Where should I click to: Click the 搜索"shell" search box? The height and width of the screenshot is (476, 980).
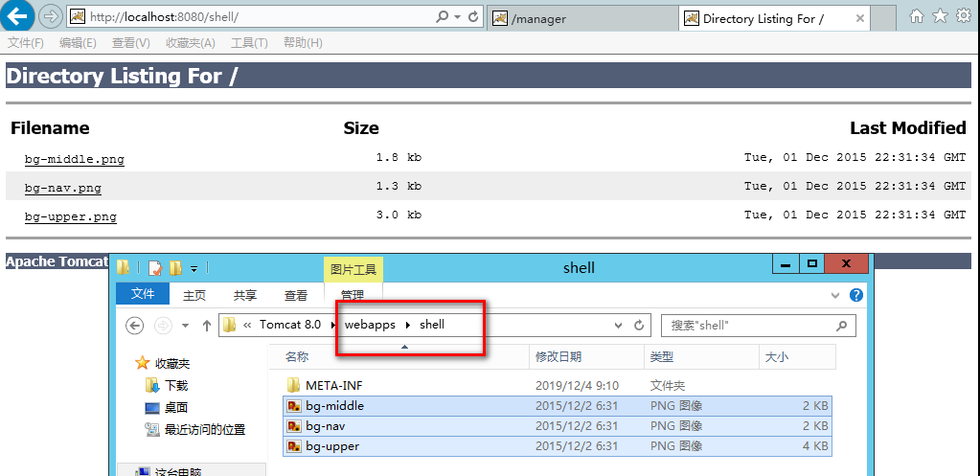pos(747,326)
